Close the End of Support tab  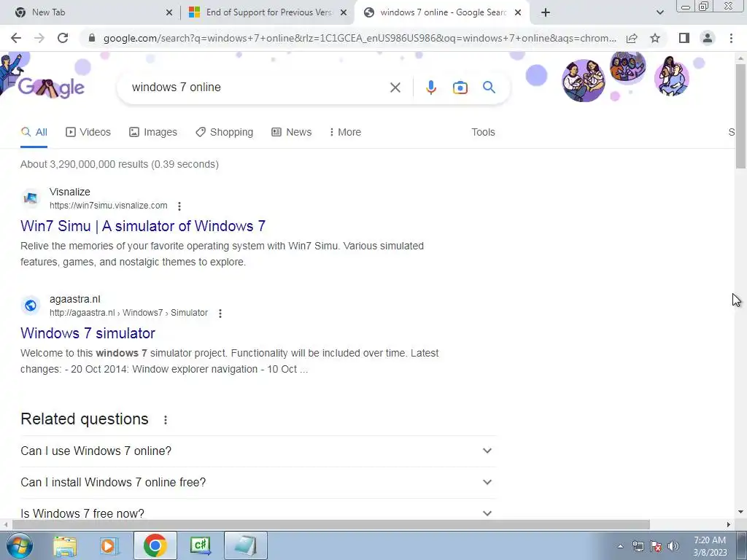tap(344, 13)
